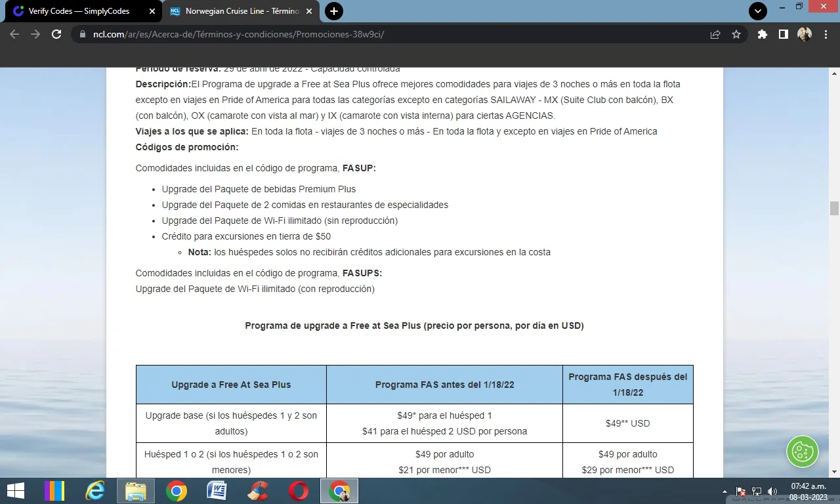Open the Windows Start button
Image resolution: width=840 pixels, height=504 pixels.
15,491
